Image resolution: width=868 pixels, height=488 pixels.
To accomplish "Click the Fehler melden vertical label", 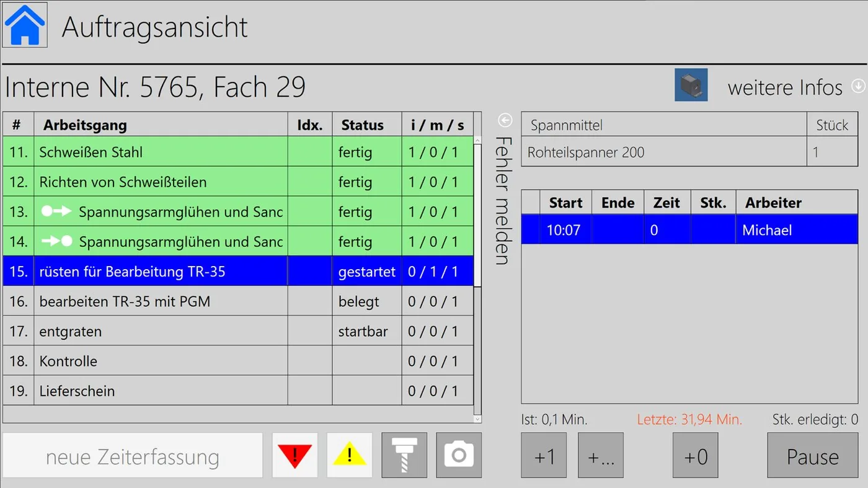I will (x=504, y=200).
